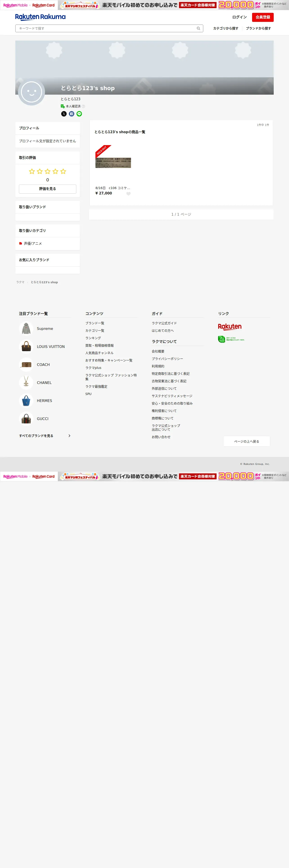Click ページの上へ戻る button
This screenshot has height=868, width=289.
point(247,441)
